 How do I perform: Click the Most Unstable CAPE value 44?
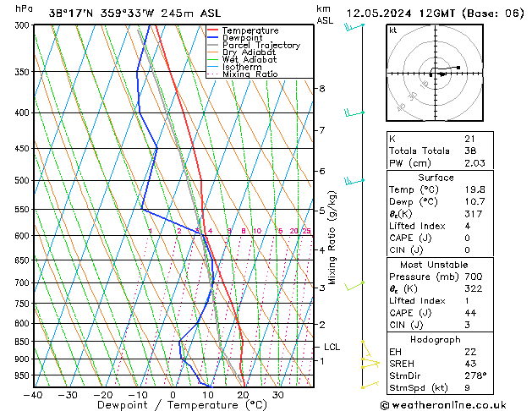(470, 313)
